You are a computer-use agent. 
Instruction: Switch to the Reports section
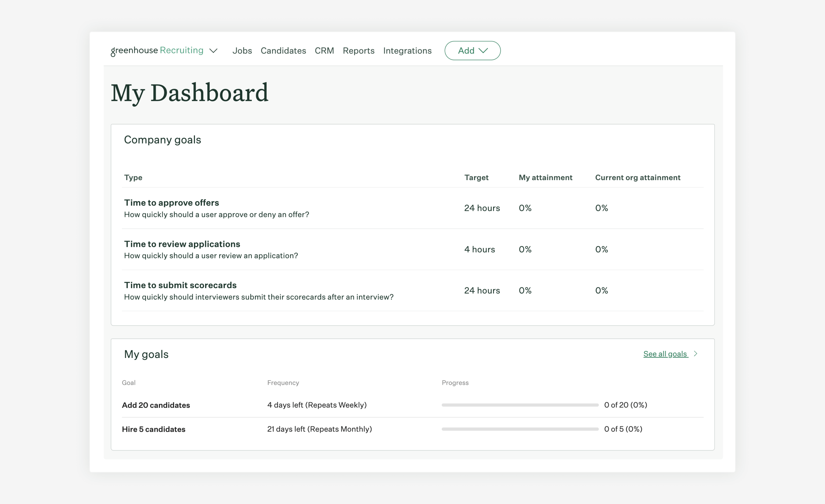(x=358, y=50)
